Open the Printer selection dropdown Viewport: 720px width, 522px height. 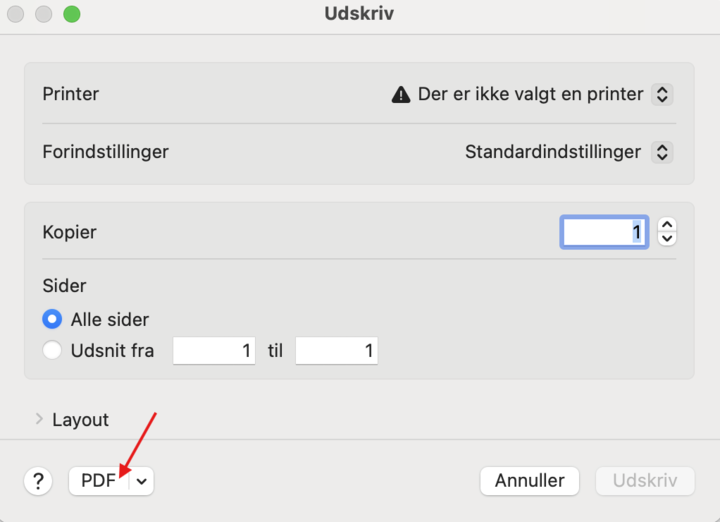[x=531, y=95]
